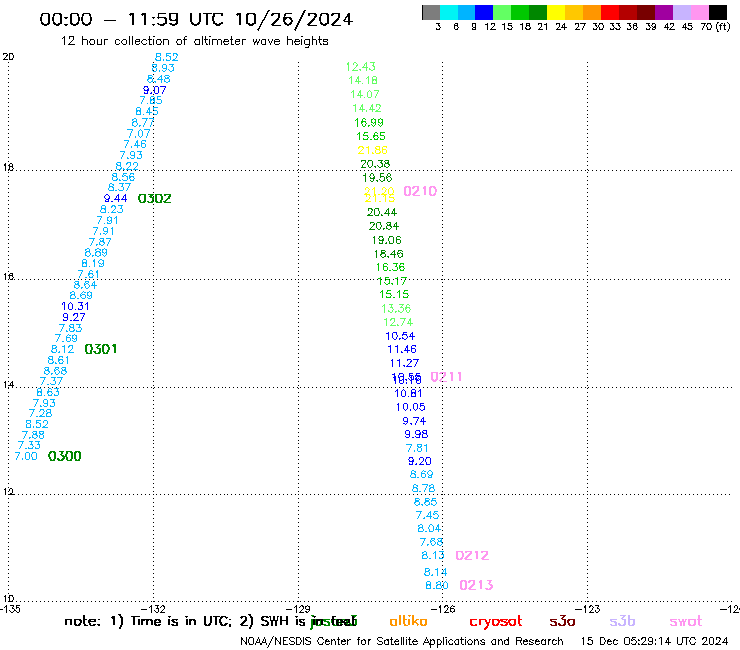Image resolution: width=740 pixels, height=650 pixels.
Task: Select the subtitle '12 hour collection of altimeter wave heights'
Action: [194, 41]
